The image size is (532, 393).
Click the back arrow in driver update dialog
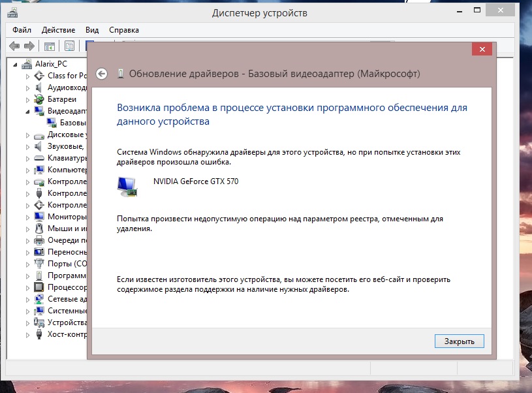tap(101, 74)
